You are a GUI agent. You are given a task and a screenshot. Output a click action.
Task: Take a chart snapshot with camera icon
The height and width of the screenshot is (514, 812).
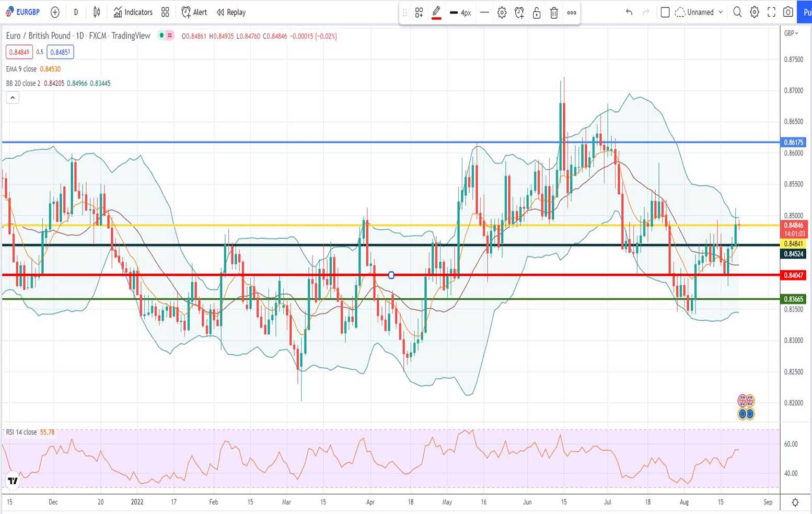pyautogui.click(x=788, y=12)
